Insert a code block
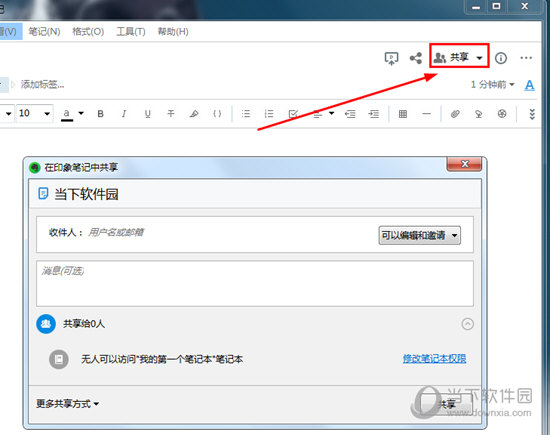This screenshot has width=550, height=435. tap(217, 114)
